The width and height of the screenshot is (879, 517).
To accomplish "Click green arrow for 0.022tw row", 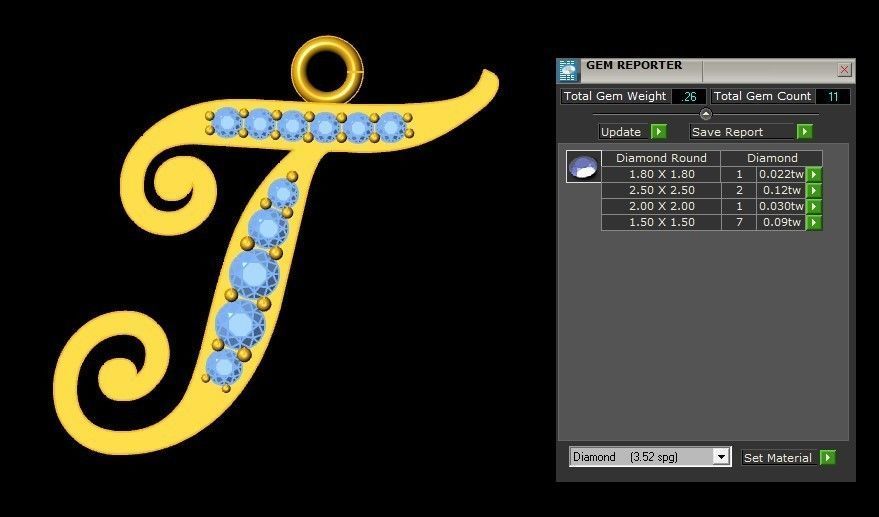I will pos(814,174).
